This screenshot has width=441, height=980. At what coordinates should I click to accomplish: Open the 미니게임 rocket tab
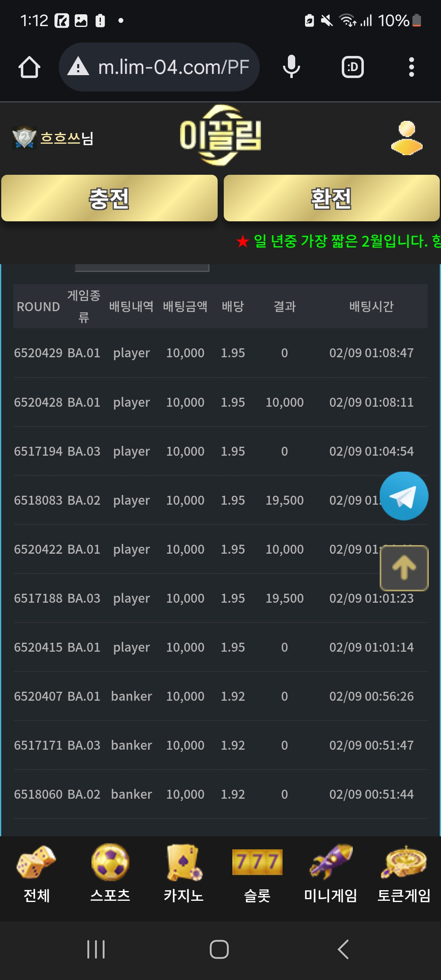[331, 873]
